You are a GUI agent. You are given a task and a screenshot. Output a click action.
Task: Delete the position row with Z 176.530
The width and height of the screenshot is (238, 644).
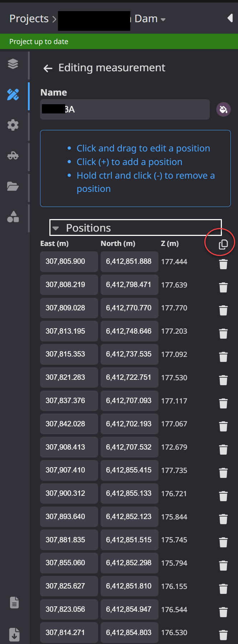[x=223, y=635]
